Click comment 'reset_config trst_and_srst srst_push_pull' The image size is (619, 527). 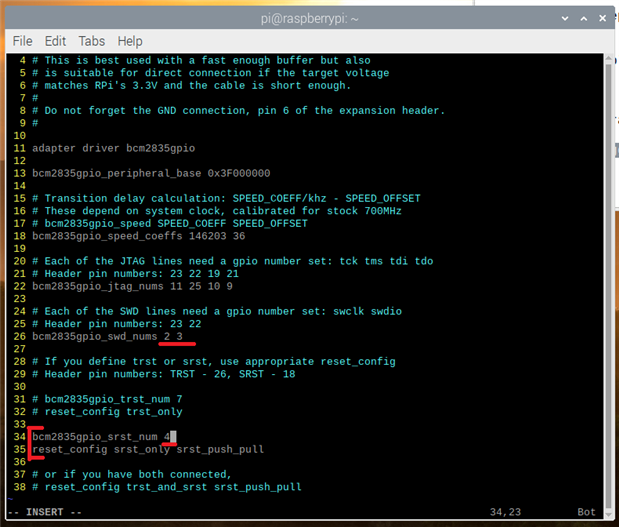(173, 487)
